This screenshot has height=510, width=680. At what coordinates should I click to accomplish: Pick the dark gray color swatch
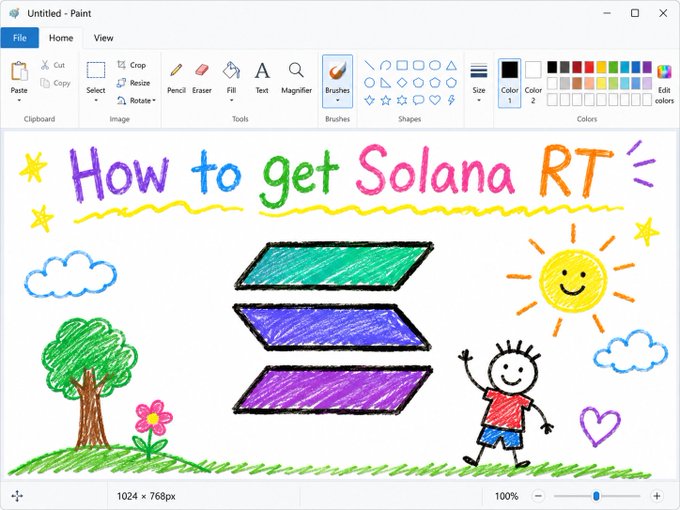(x=565, y=67)
